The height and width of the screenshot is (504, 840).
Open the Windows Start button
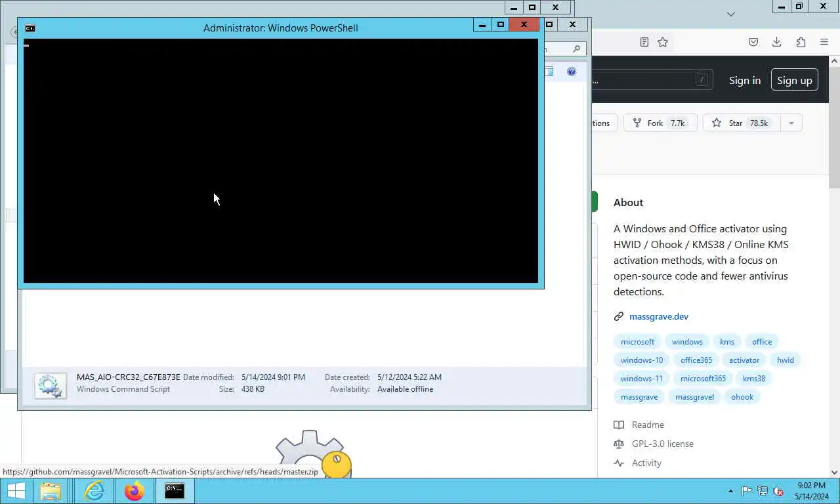click(16, 491)
